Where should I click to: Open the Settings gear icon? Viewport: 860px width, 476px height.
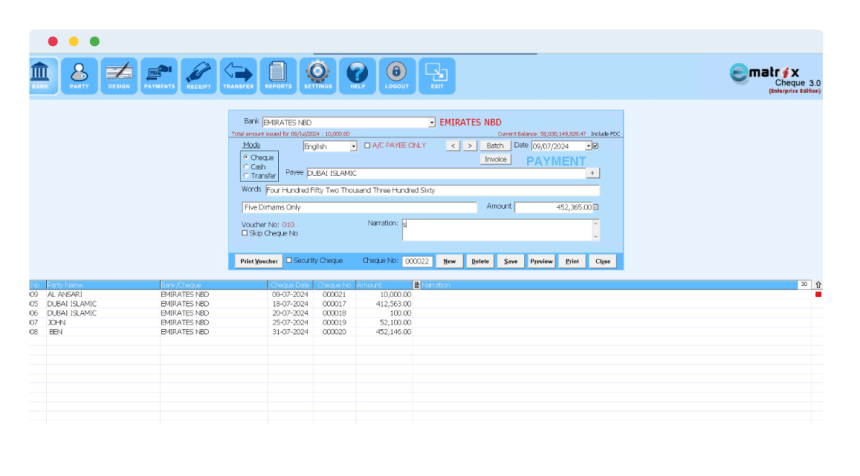click(x=318, y=76)
